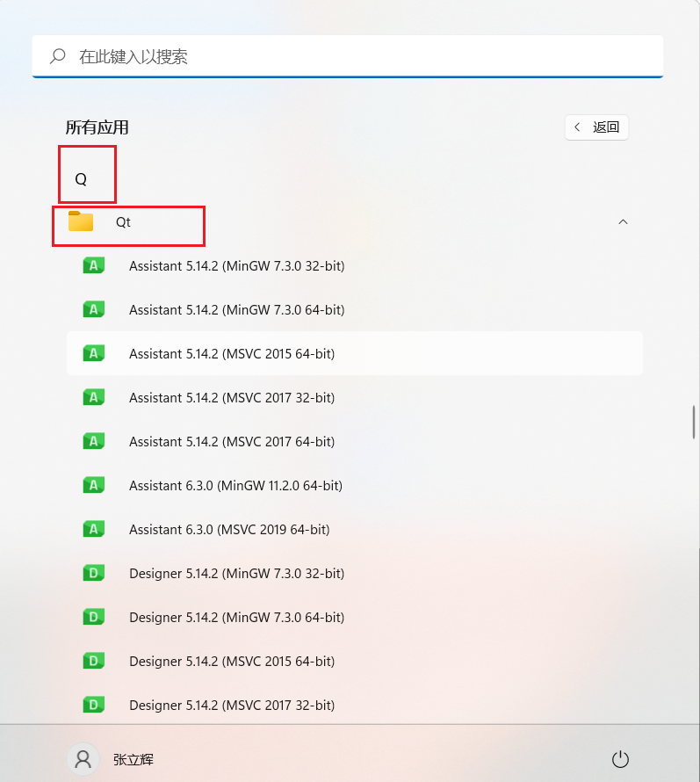Image resolution: width=700 pixels, height=782 pixels.
Task: Collapse the Qt folder with the chevron
Action: click(x=623, y=222)
